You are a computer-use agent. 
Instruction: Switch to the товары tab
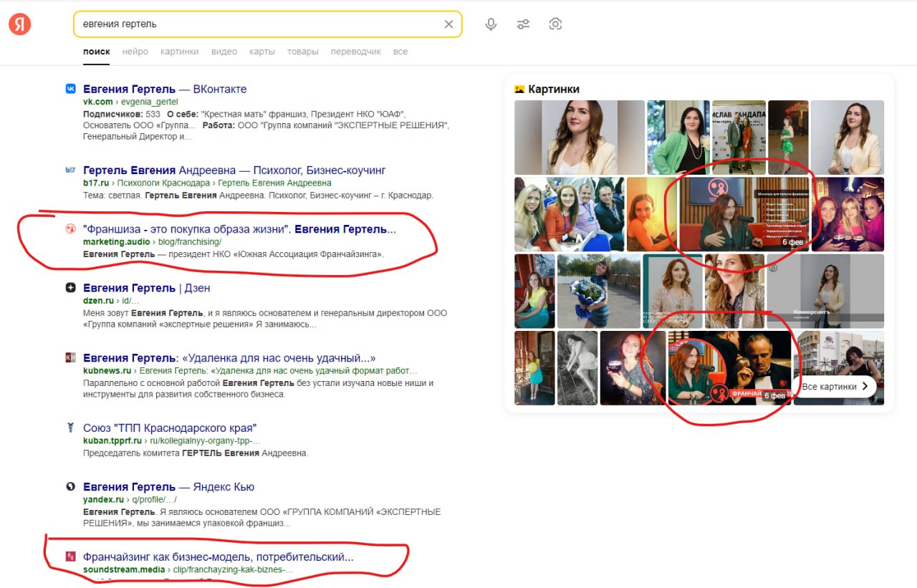pyautogui.click(x=303, y=52)
